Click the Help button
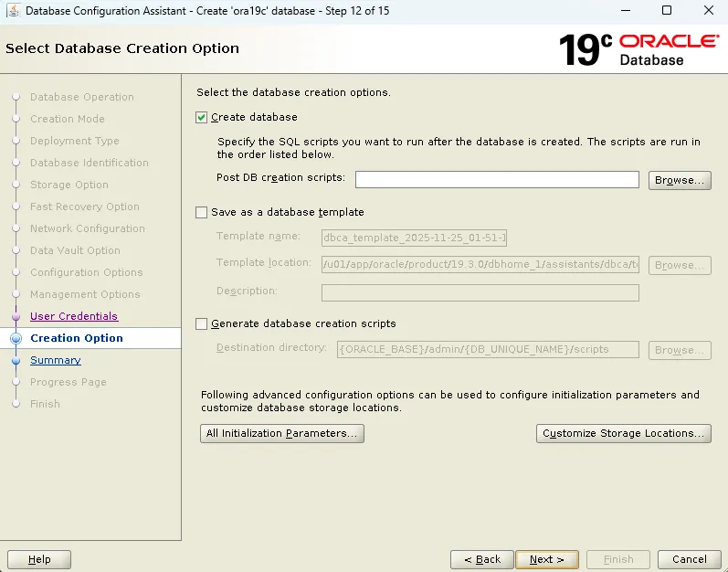Image resolution: width=728 pixels, height=572 pixels. 39,559
